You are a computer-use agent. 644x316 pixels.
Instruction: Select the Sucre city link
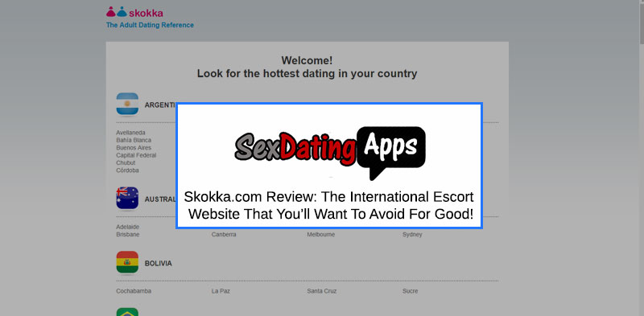click(410, 291)
